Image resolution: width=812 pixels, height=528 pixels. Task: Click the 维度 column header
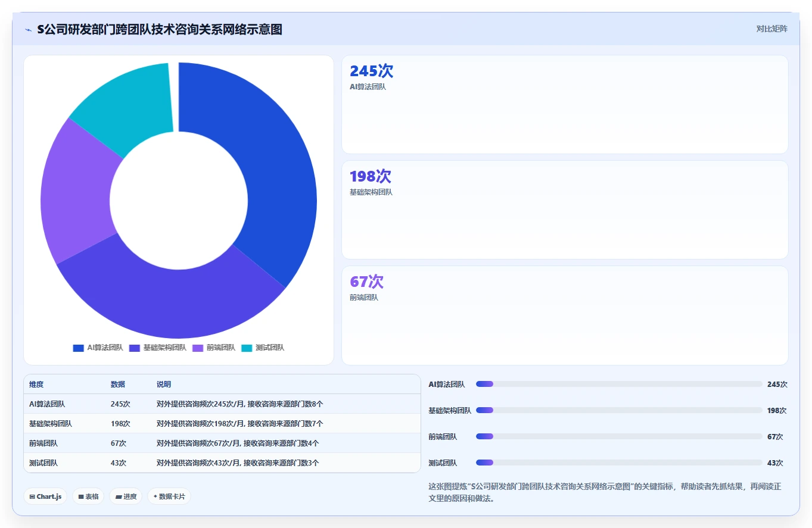coord(36,385)
